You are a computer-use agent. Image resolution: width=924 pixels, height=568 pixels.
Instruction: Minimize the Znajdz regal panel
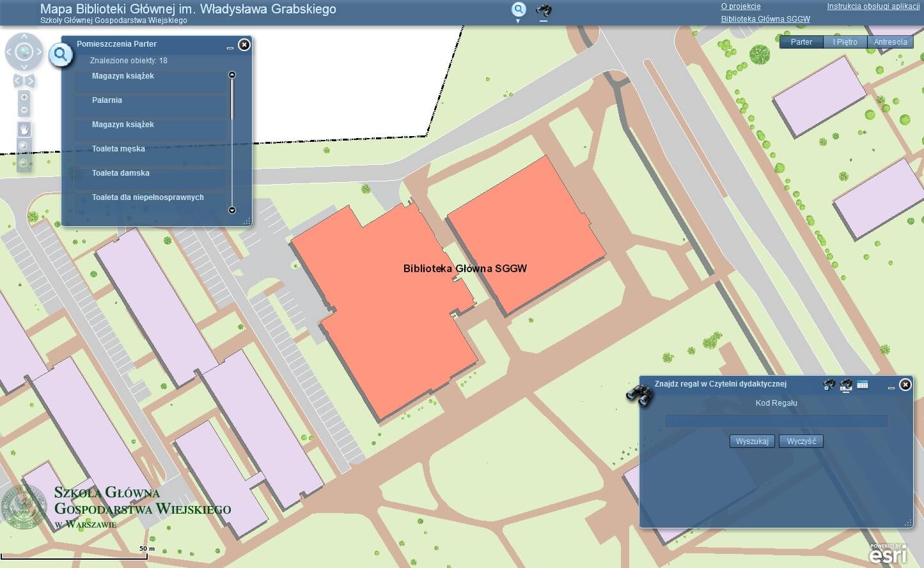(x=891, y=387)
